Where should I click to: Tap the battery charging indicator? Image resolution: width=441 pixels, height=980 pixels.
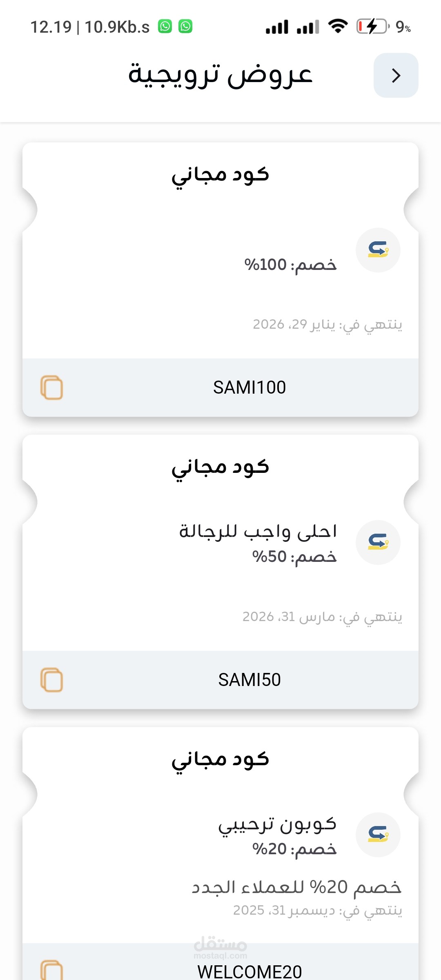372,27
